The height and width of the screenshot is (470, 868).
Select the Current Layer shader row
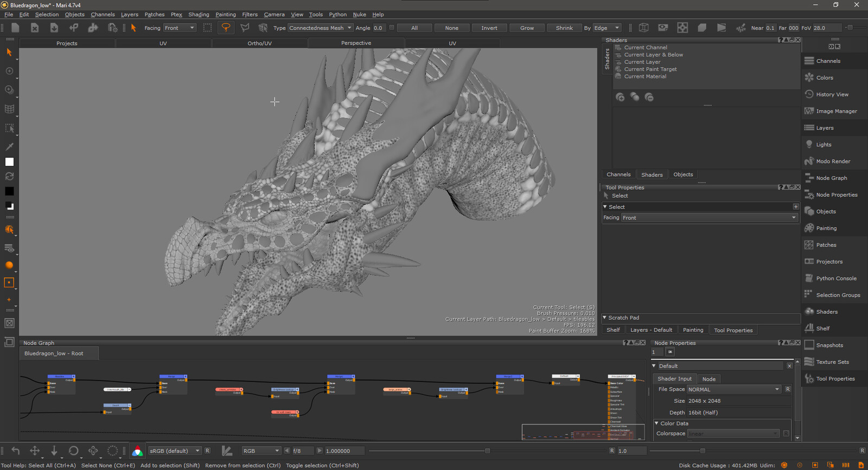tap(642, 62)
